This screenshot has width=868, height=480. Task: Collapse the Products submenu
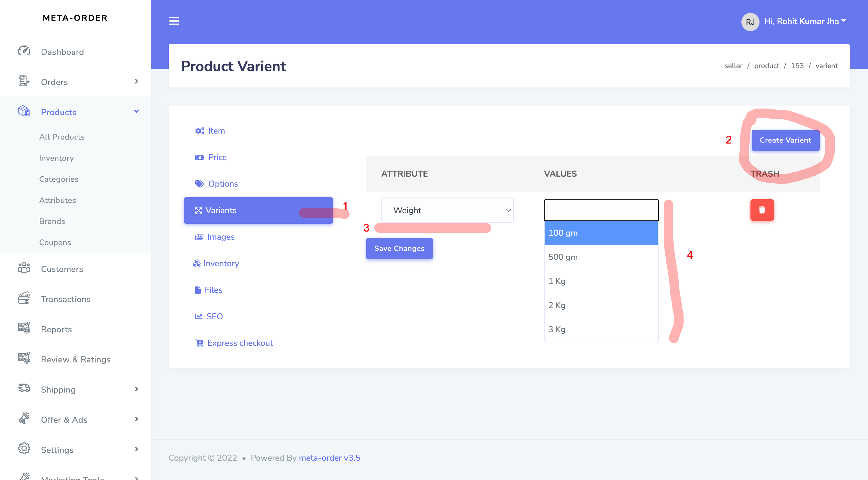click(x=137, y=112)
